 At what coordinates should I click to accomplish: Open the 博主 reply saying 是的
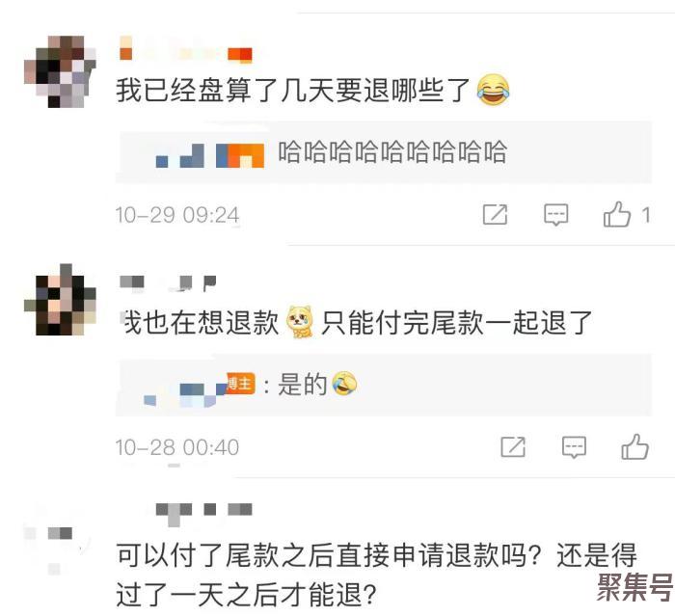coord(384,385)
